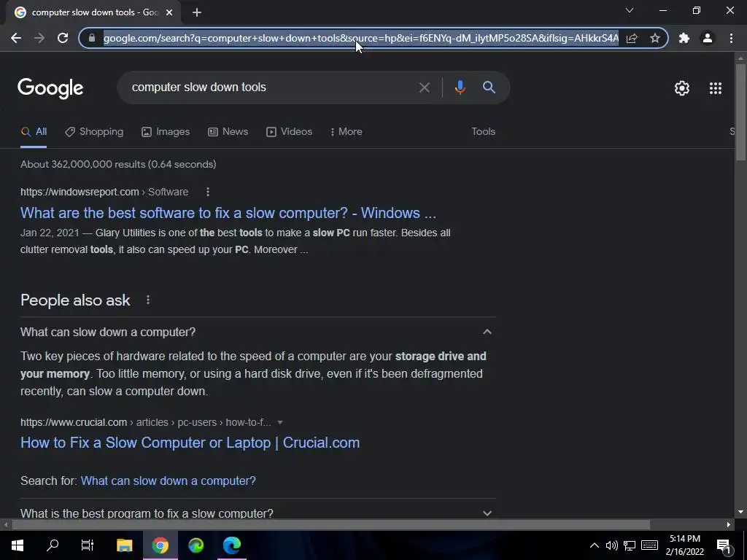Go back using the browser back arrow
Viewport: 747px width, 560px height.
(x=16, y=38)
